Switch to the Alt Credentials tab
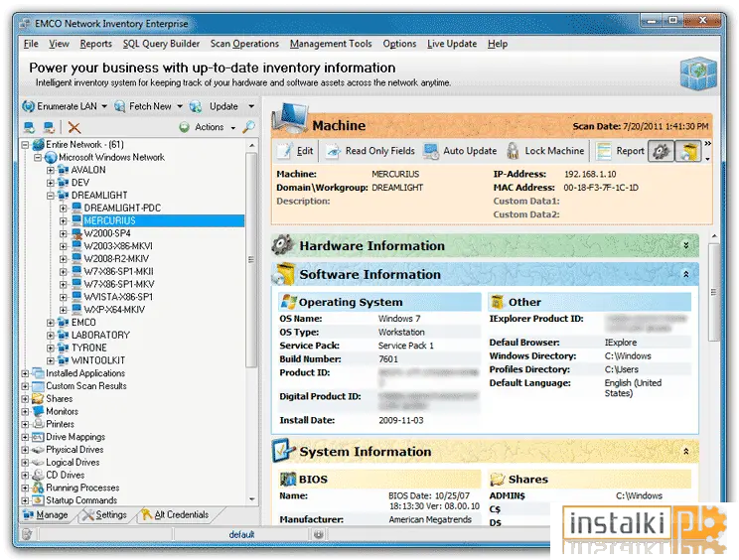Image resolution: width=739 pixels, height=560 pixels. [176, 514]
